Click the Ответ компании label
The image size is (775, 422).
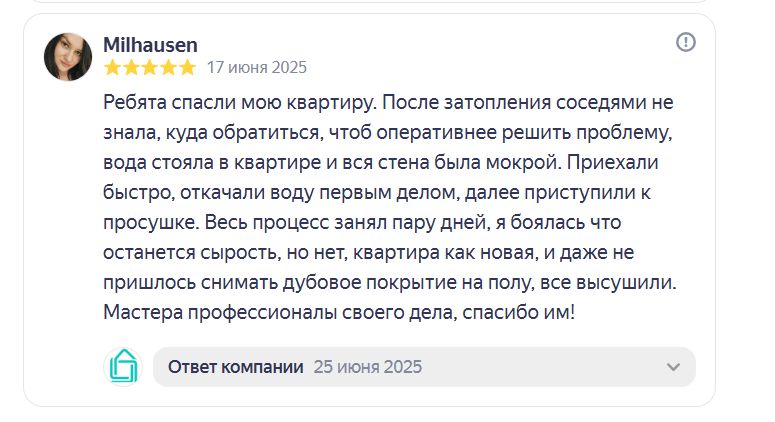(236, 367)
